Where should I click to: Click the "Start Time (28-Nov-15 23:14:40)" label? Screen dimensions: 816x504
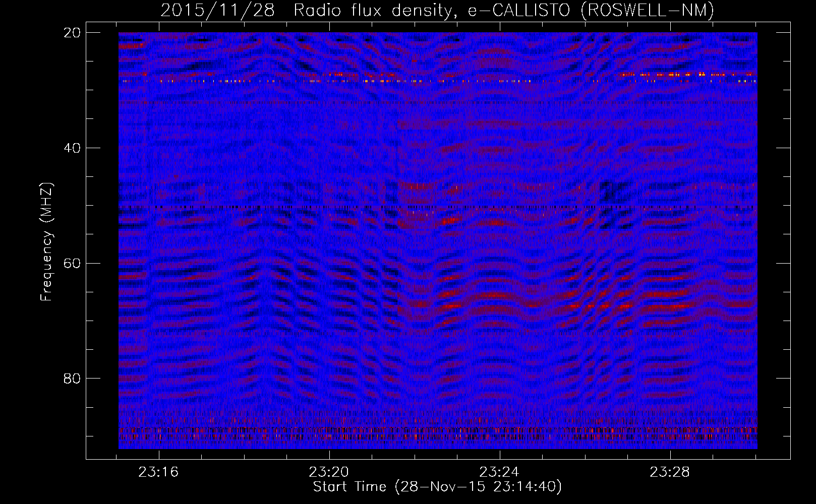point(437,487)
